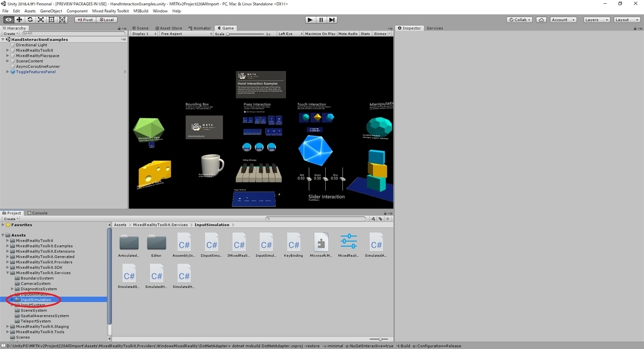Image resolution: width=644 pixels, height=349 pixels.
Task: Click the Project search field
Action: click(x=317, y=219)
